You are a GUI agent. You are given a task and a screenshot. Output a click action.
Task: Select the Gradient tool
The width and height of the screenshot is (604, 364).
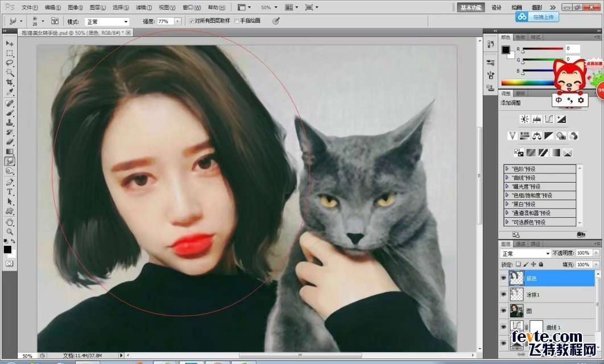pos(10,151)
